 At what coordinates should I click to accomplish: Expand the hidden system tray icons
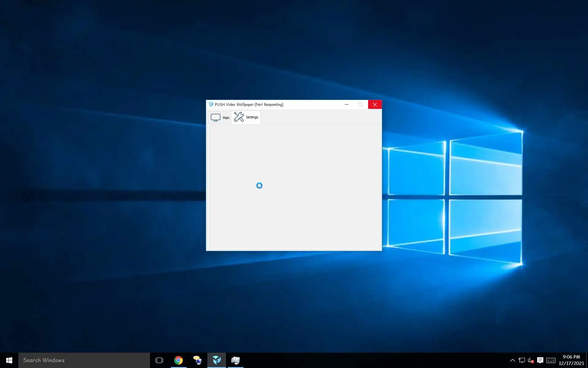point(512,360)
